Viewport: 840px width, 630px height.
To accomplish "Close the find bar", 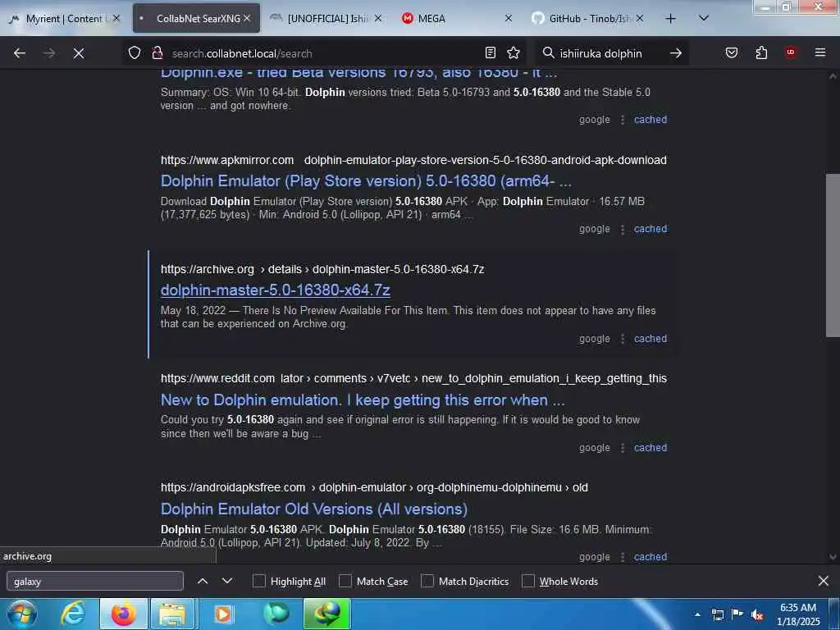I will 824,581.
